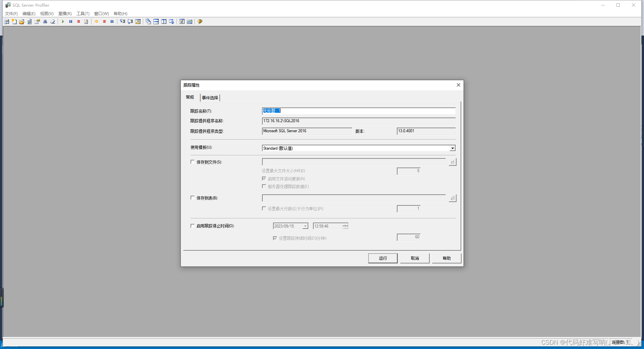Select the 常规 tab
This screenshot has height=349, width=644.
[190, 97]
